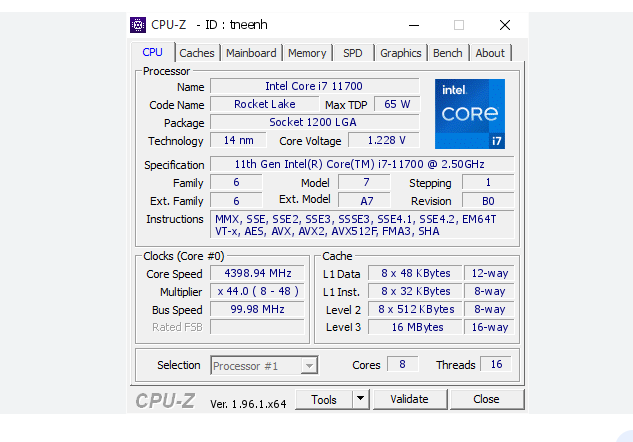Open the Tools dropdown arrow
The image size is (633, 442).
pos(361,399)
